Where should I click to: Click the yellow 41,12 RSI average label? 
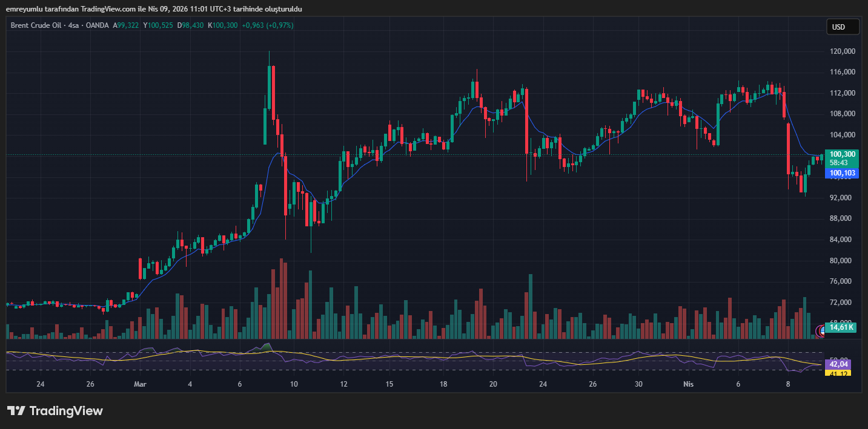pos(838,373)
